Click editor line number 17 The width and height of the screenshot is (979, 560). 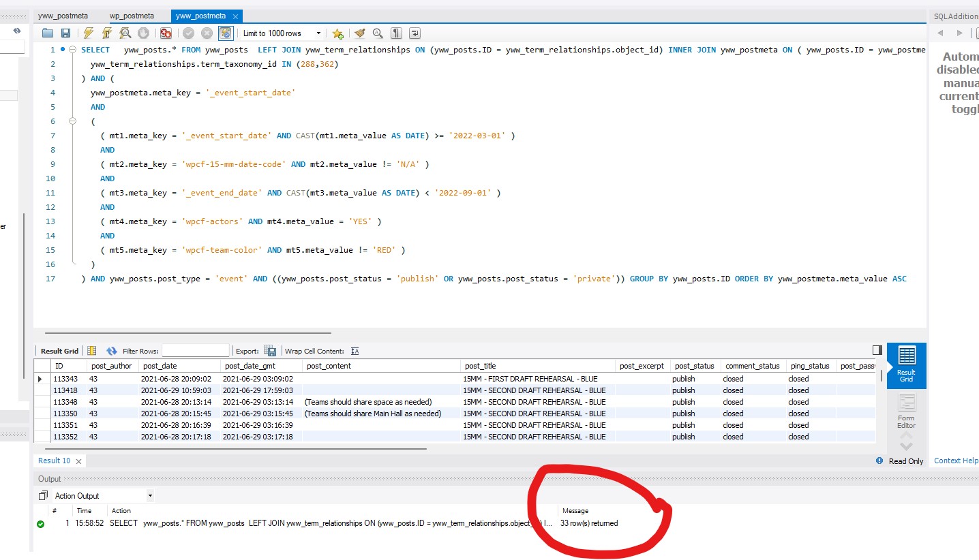(x=50, y=279)
